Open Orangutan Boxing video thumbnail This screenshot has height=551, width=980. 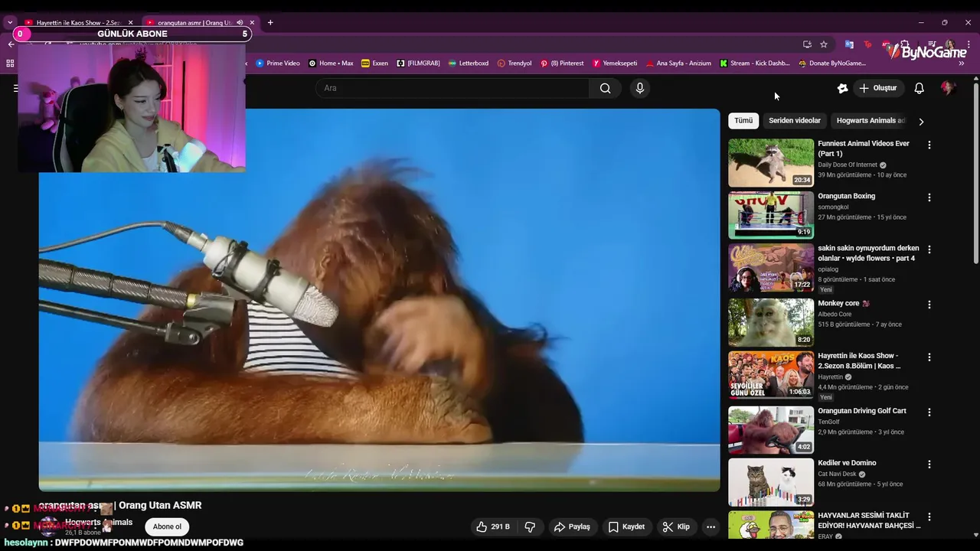pyautogui.click(x=771, y=215)
